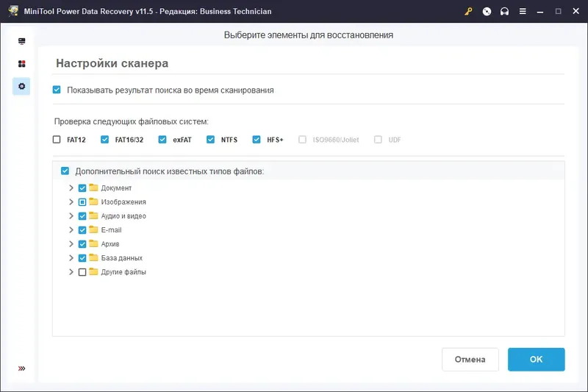588x392 pixels.
Task: Select the База данных label
Action: pyautogui.click(x=121, y=258)
